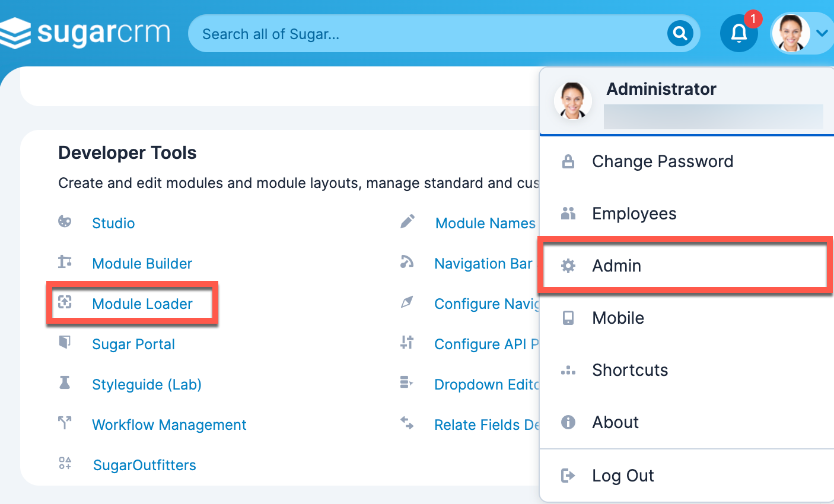Viewport: 834px width, 504px height.
Task: Select Employees from the user menu
Action: [687, 213]
